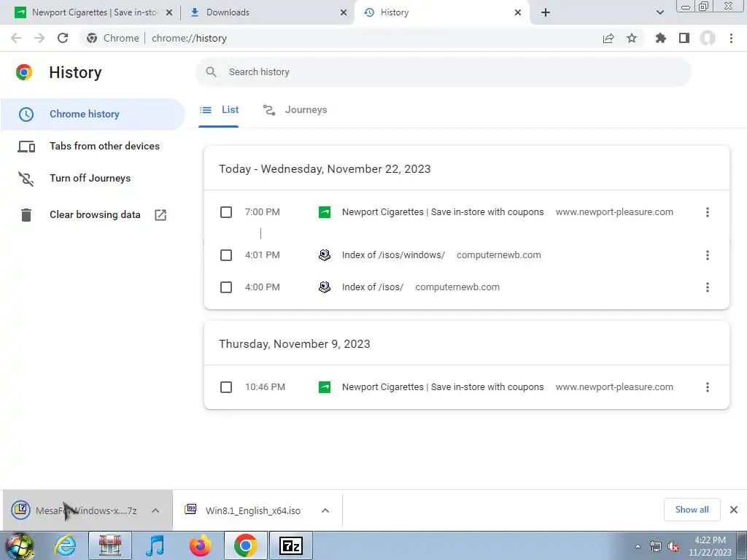The width and height of the screenshot is (747, 560).
Task: Open Chrome's three-dot main menu
Action: 731,38
